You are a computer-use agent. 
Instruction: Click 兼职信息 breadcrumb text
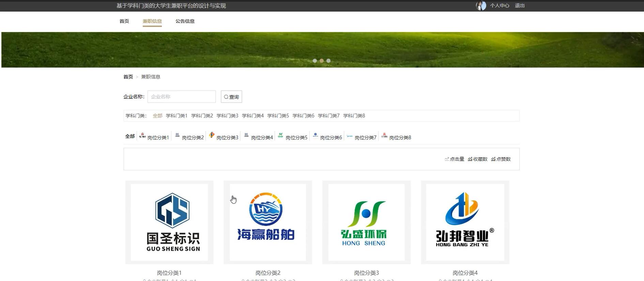[x=151, y=77]
